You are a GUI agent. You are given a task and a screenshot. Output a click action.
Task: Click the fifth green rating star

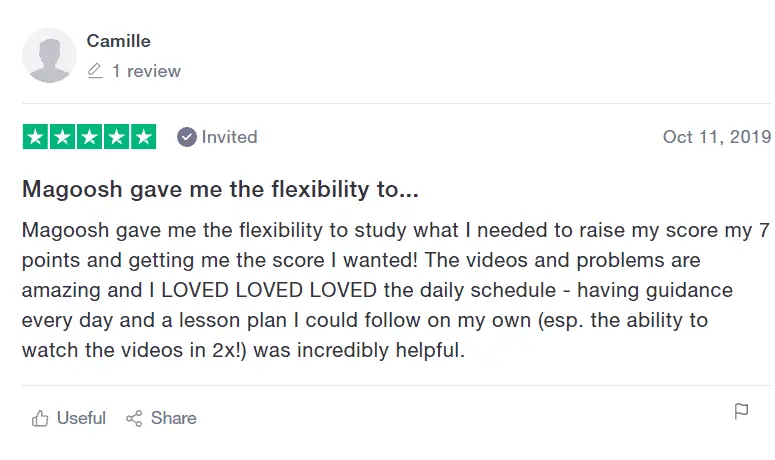(143, 137)
